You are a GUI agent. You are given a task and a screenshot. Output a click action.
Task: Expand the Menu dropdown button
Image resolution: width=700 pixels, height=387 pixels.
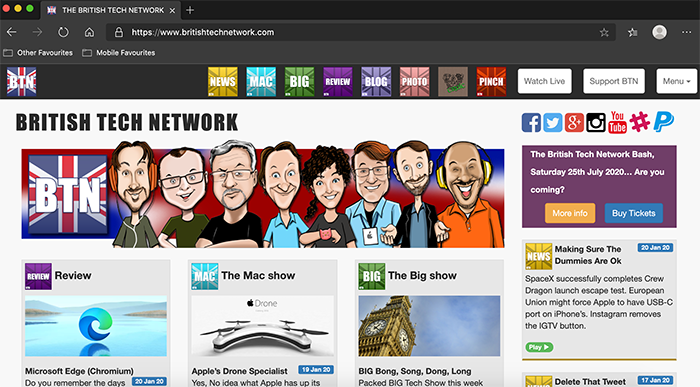pos(676,81)
